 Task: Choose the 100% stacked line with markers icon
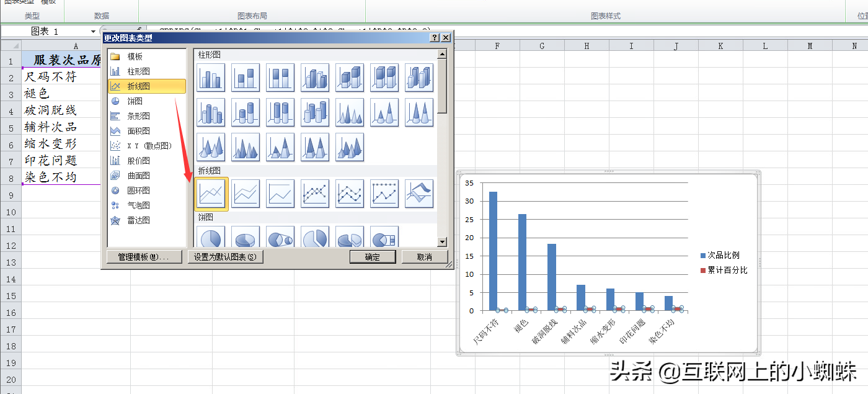click(384, 194)
